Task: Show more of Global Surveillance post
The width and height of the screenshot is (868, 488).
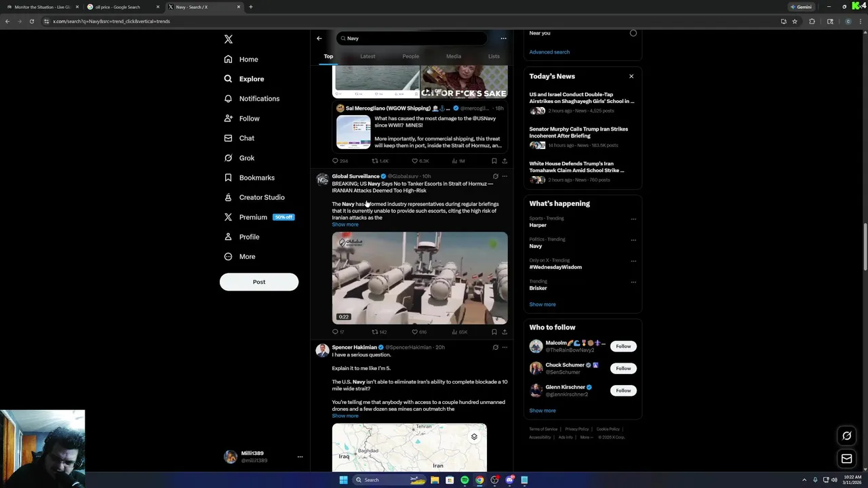Action: pyautogui.click(x=345, y=224)
